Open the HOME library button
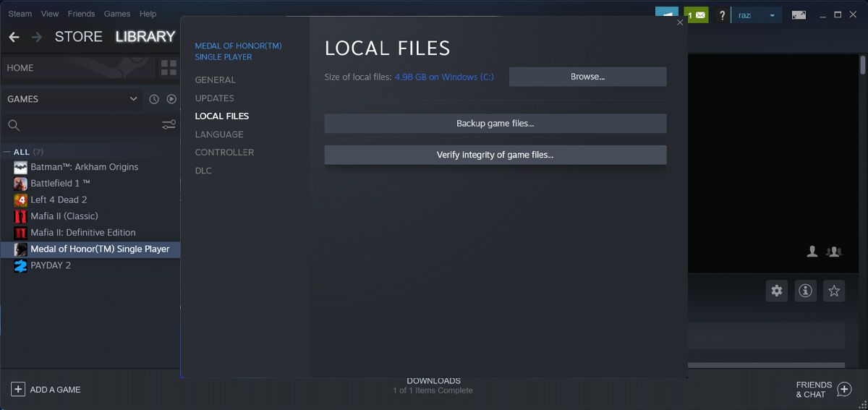Image resolution: width=868 pixels, height=410 pixels. coord(78,68)
